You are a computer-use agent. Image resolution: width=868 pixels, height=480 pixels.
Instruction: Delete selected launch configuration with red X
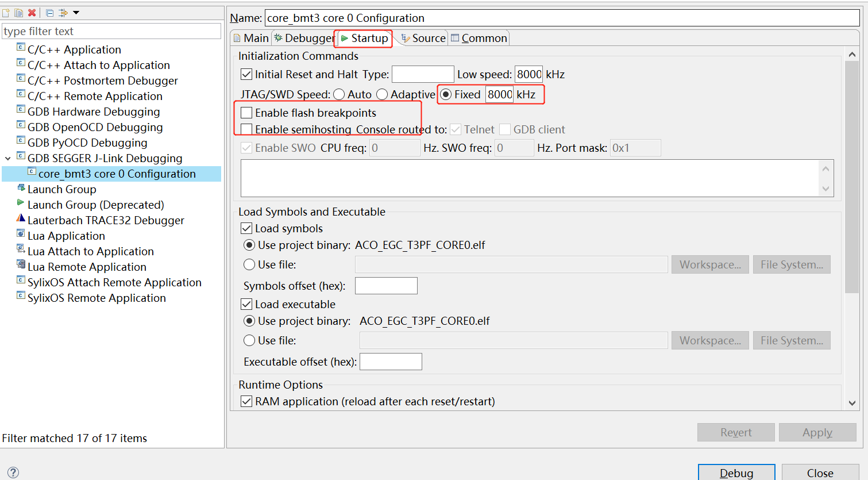pos(32,13)
